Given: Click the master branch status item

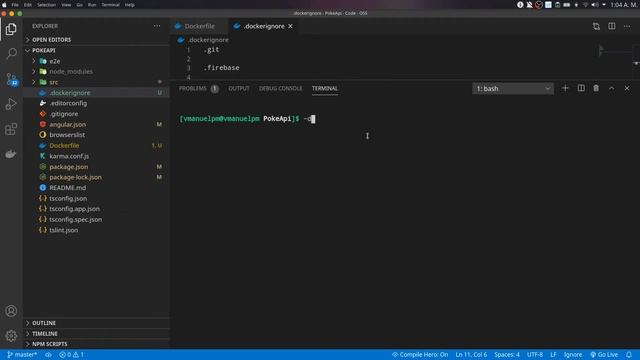Looking at the screenshot, I should (22, 355).
